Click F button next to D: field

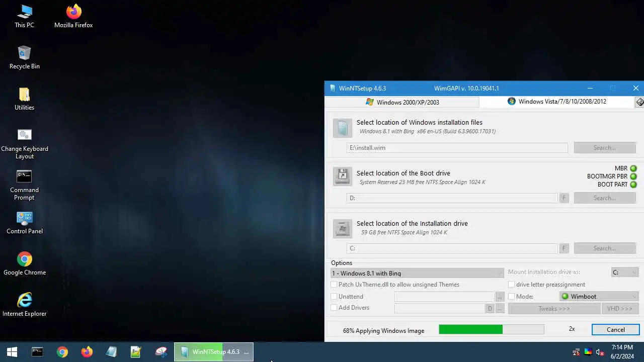[x=564, y=198]
